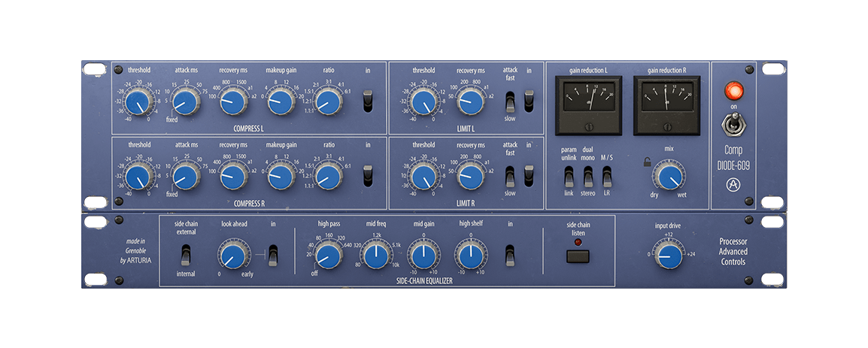This screenshot has width=868, height=348.
Task: Click the high pass filter knob
Action: click(x=329, y=256)
